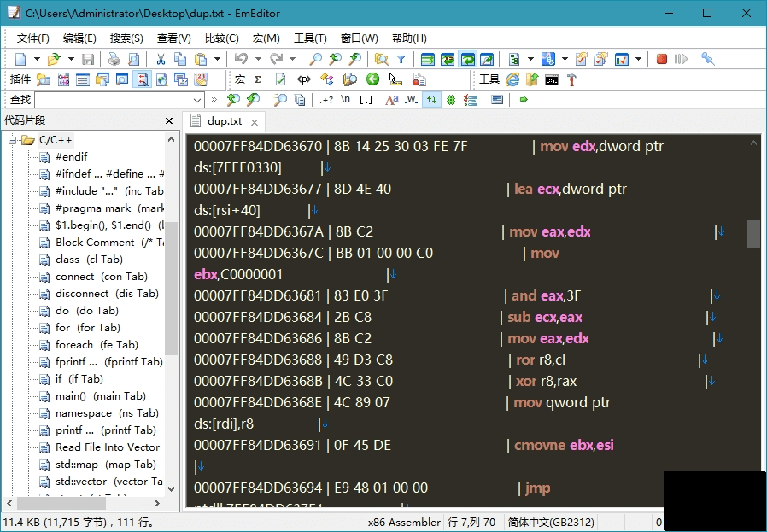Viewport: 767px width, 532px height.
Task: Click the Sigma icon in macros toolbar
Action: (258, 79)
